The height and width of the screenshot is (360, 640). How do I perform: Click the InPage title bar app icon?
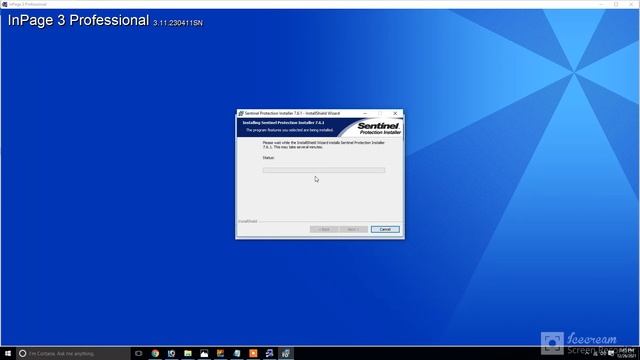pos(4,4)
